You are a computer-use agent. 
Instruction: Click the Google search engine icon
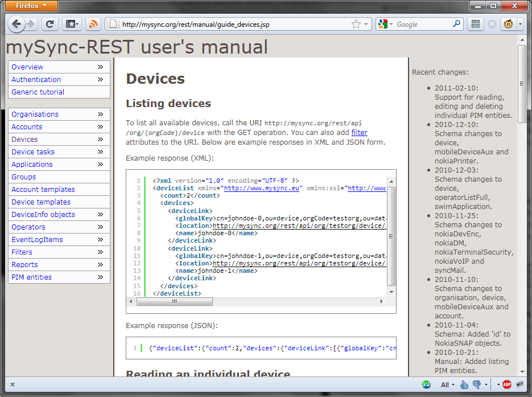(383, 24)
